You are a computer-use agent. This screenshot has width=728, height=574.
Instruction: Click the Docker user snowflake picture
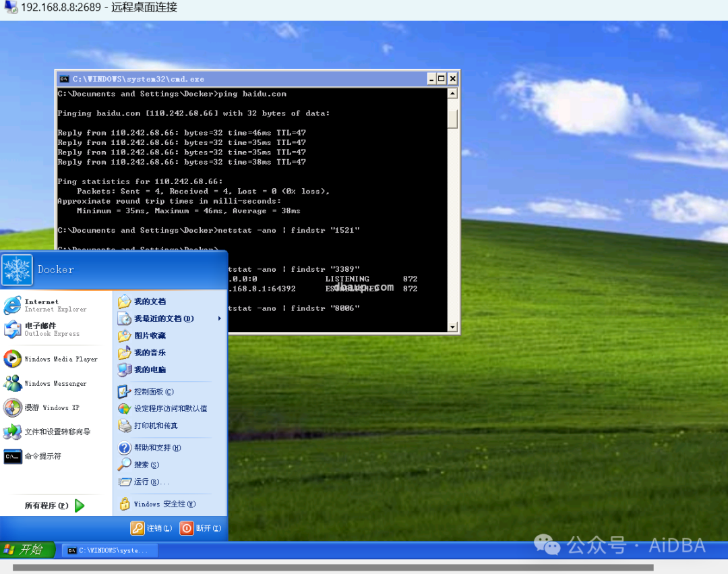click(x=17, y=270)
